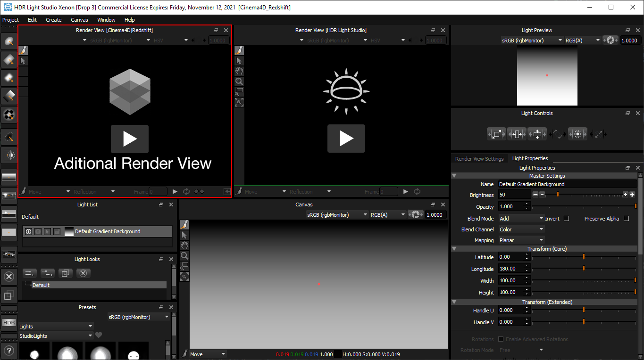Viewport: 644px width, 360px height.
Task: Click the width control in Light Controls
Action: [517, 134]
